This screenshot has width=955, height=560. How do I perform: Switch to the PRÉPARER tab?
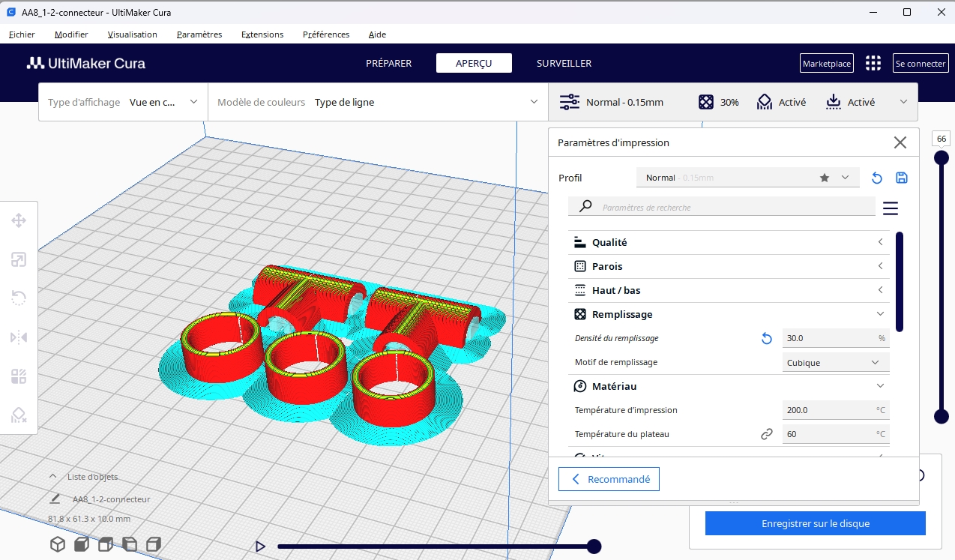388,64
